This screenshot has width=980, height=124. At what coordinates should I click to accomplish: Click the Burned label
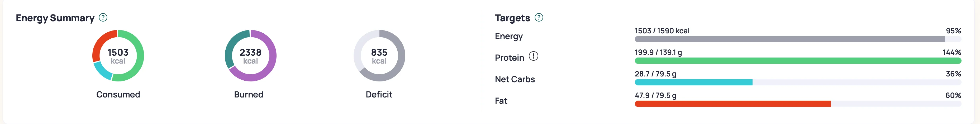pos(248,94)
